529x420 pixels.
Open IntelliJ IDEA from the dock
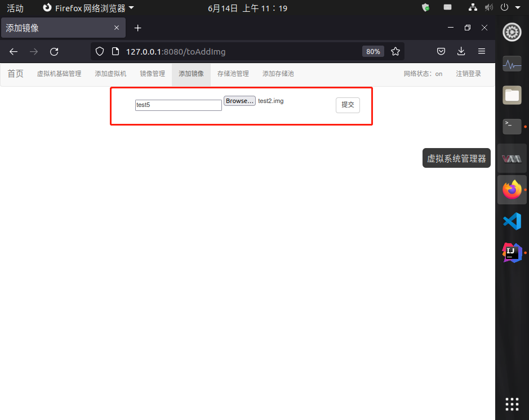click(512, 253)
